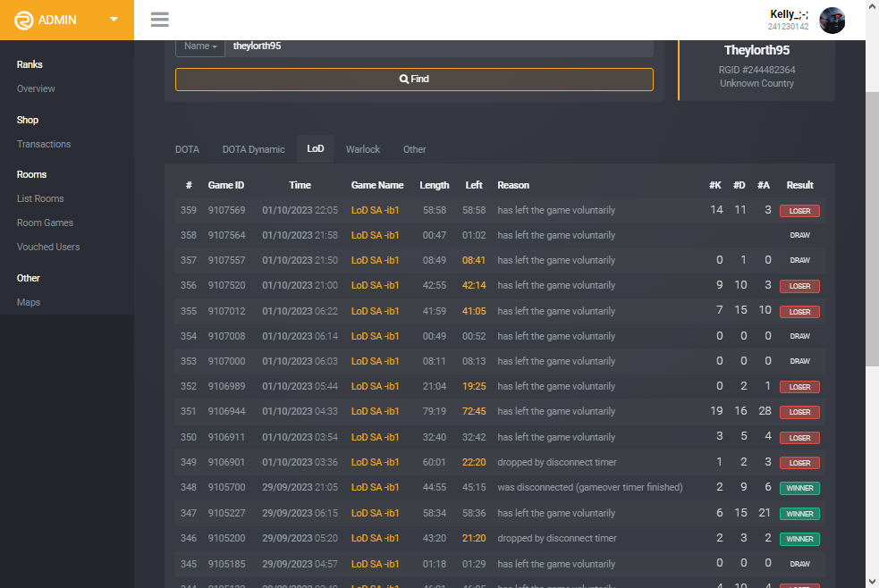Image resolution: width=879 pixels, height=588 pixels.
Task: Click WINNER badge on row 348
Action: 799,488
